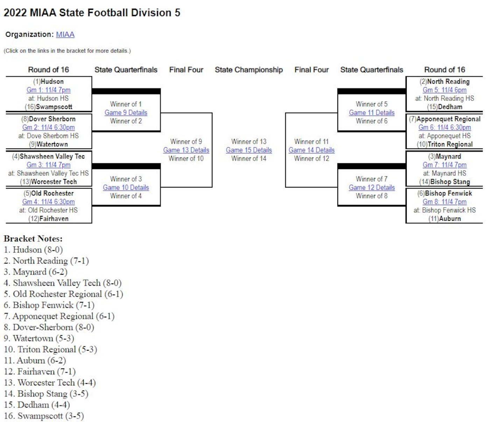Click the State Championship column header

tap(249, 70)
